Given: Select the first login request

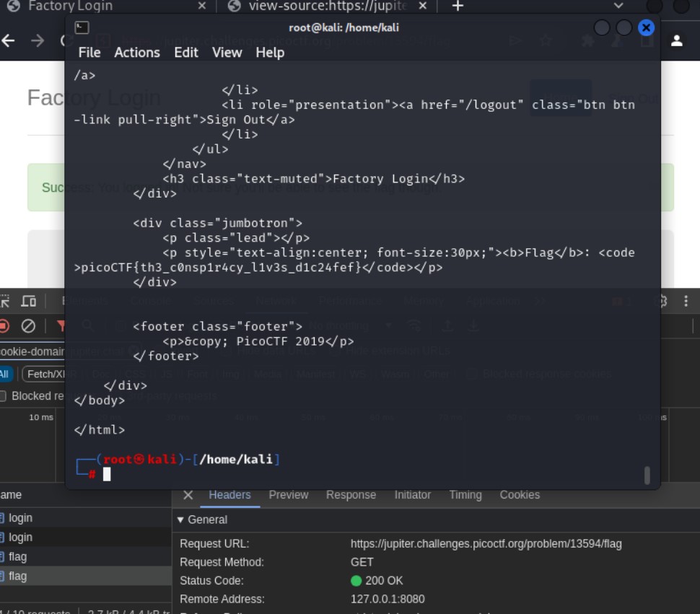Looking at the screenshot, I should [85, 518].
